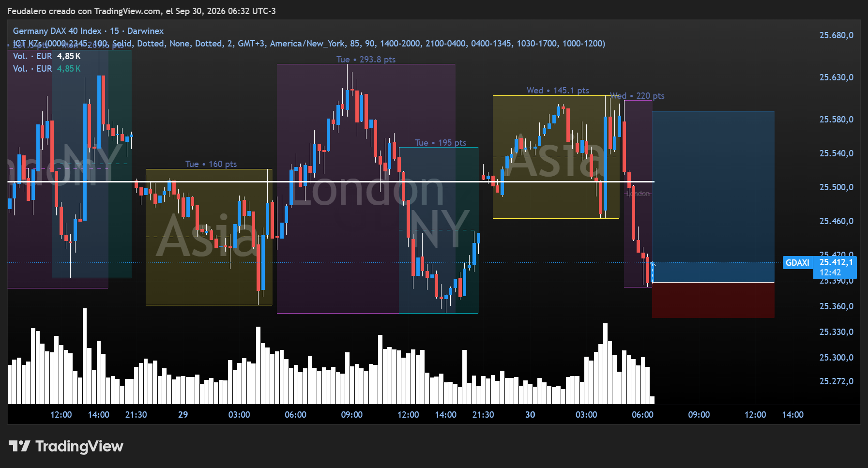Select the Tue • 195 pts session label
Image resolution: width=868 pixels, height=468 pixels.
[x=441, y=143]
